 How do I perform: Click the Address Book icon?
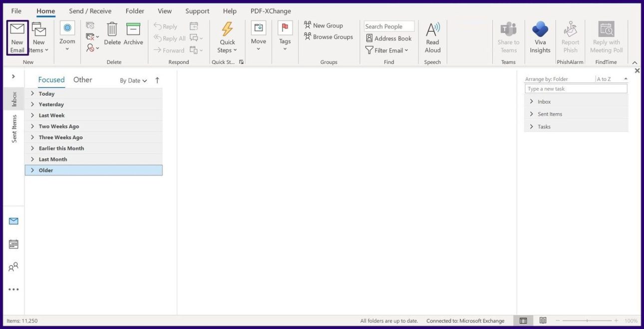tap(369, 38)
